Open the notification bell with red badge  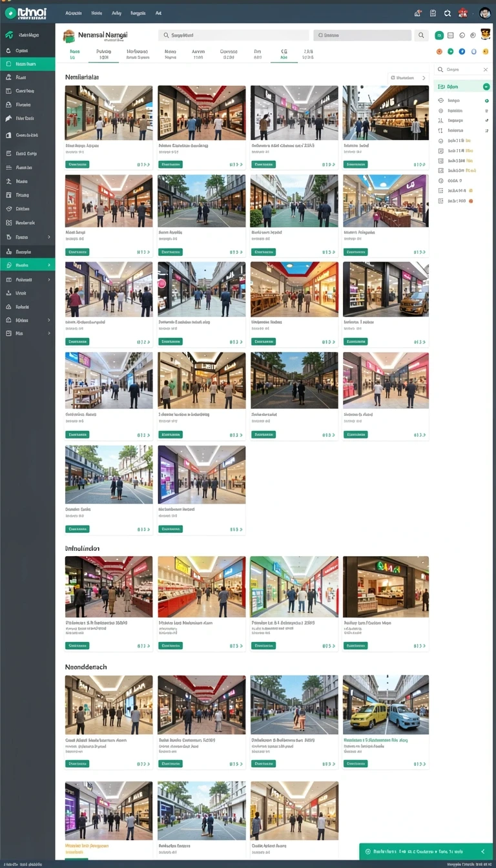pyautogui.click(x=418, y=13)
